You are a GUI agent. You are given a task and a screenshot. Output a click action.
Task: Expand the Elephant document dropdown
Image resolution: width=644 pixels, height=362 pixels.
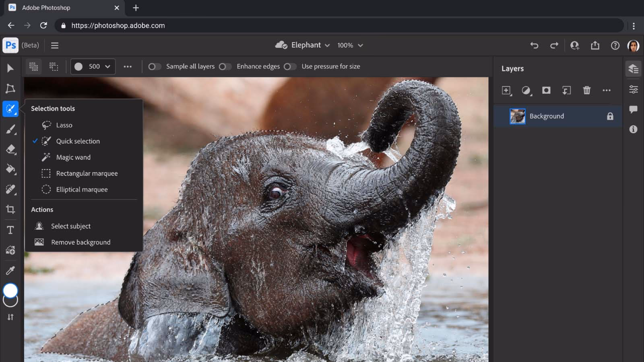[327, 45]
